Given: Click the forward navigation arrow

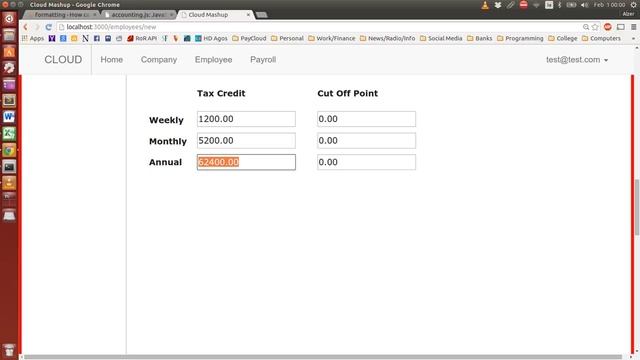Looking at the screenshot, I should (x=37, y=27).
